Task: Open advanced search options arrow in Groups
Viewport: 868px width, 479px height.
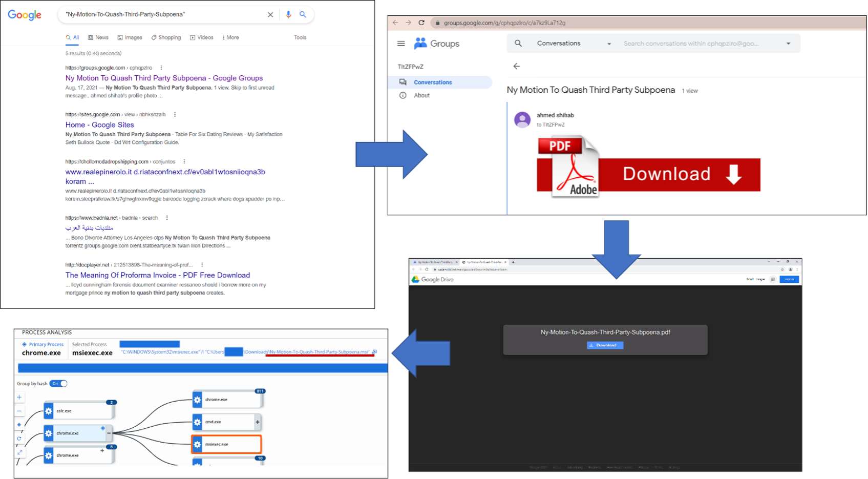Action: (789, 44)
